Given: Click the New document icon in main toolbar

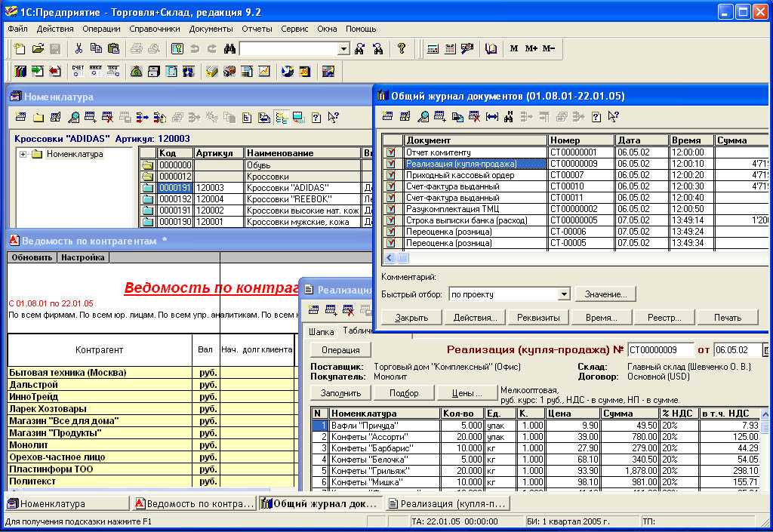Looking at the screenshot, I should pyautogui.click(x=20, y=48).
